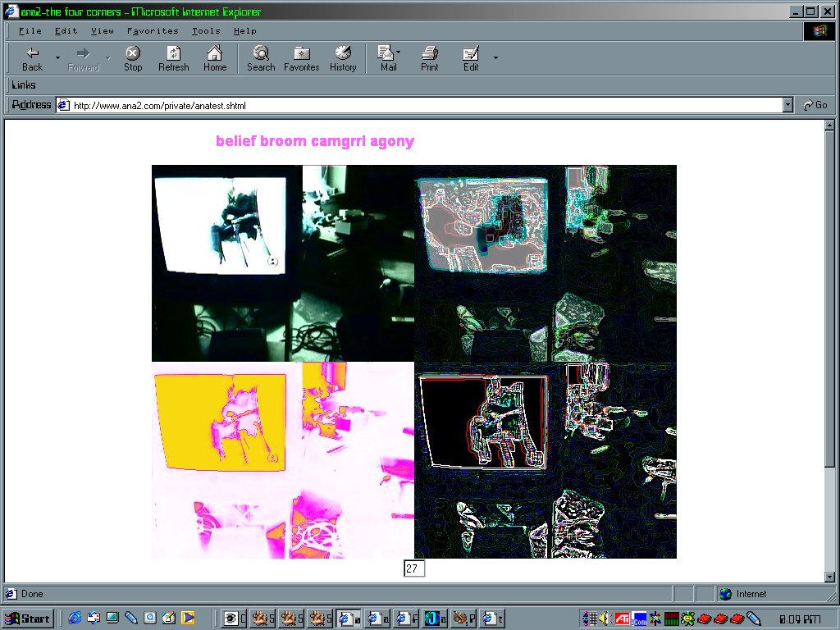The height and width of the screenshot is (630, 840).
Task: Expand the Edit toolbar button dropdown arrow
Action: coord(495,57)
